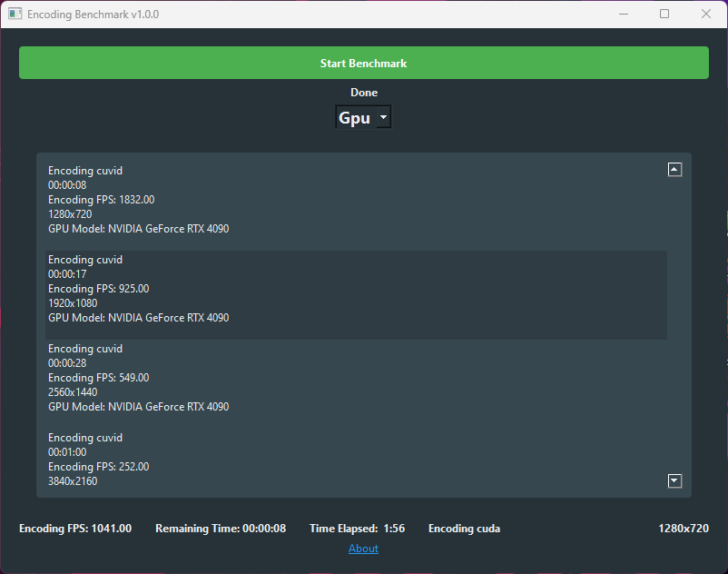
Task: Close the Encoding Benchmark window
Action: pos(706,14)
